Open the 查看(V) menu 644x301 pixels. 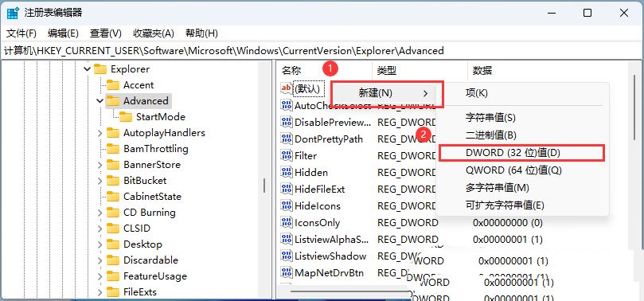[106, 33]
